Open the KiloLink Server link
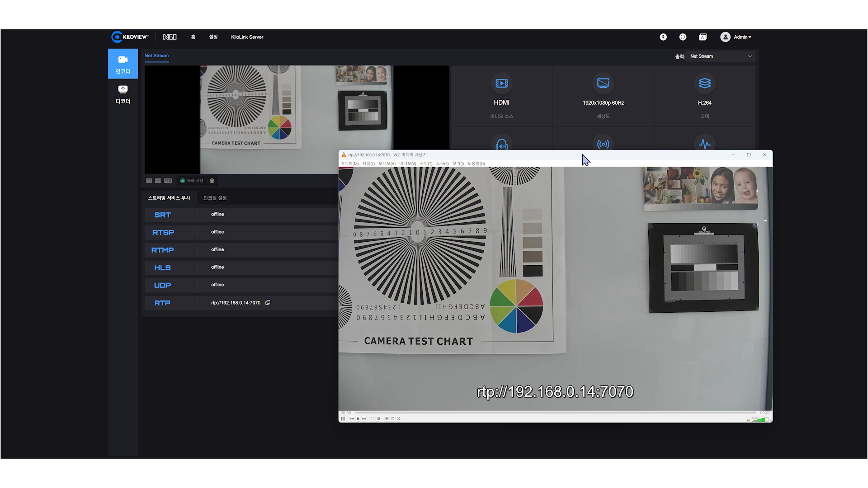The image size is (868, 488). coord(247,37)
